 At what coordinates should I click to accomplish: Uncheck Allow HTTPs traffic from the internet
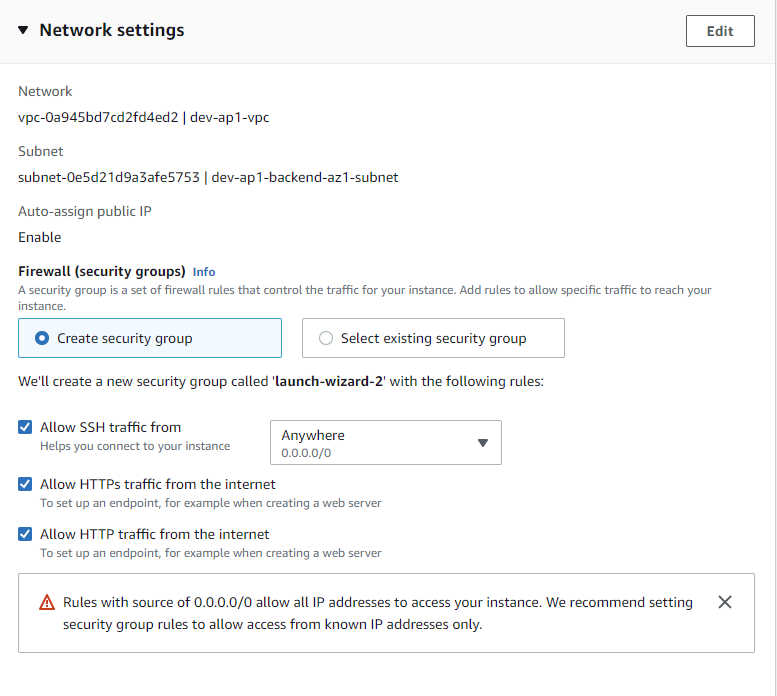click(x=25, y=484)
